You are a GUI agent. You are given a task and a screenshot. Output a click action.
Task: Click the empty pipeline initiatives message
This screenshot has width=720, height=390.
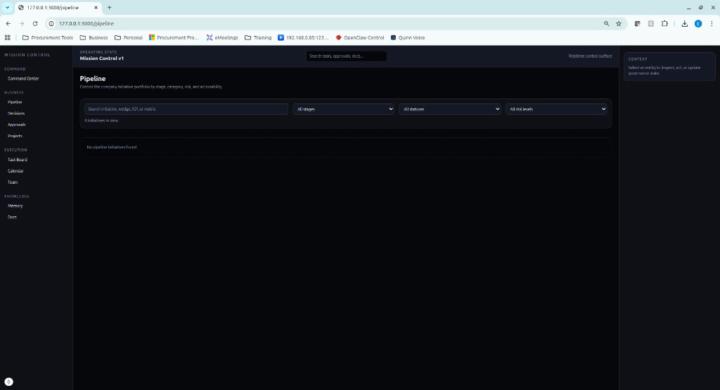112,147
